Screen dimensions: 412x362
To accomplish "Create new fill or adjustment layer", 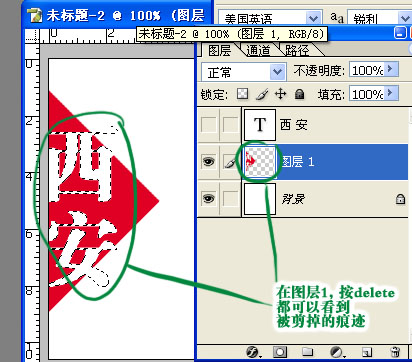I will (337, 352).
